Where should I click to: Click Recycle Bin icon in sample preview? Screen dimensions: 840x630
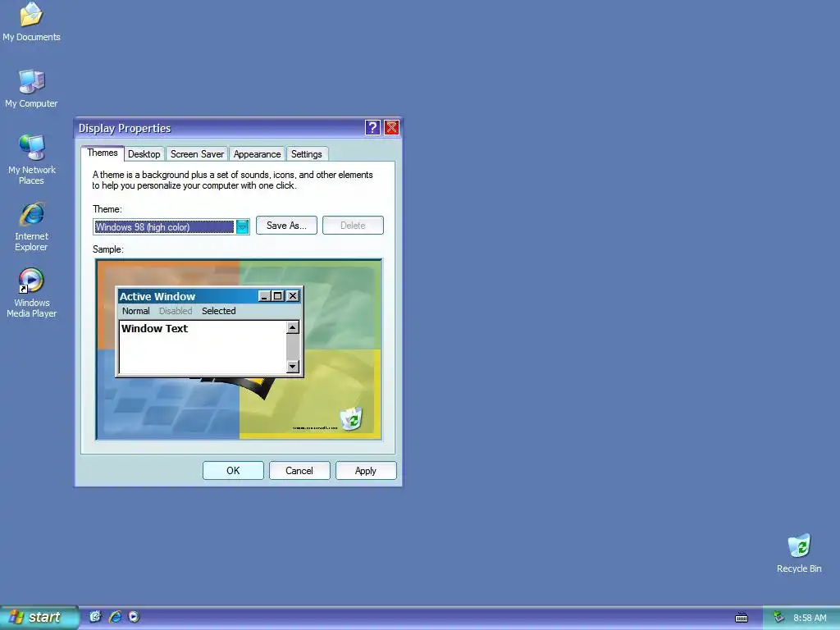(x=351, y=419)
